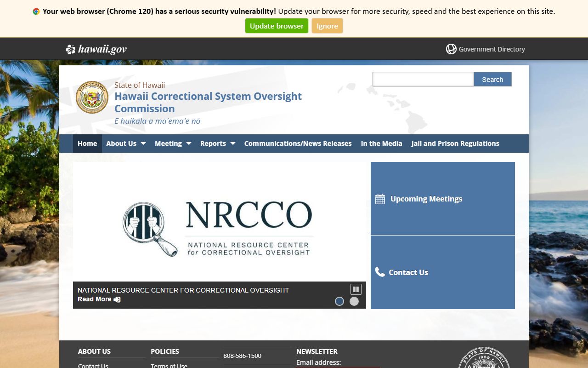
Task: Click the site search input field
Action: (x=423, y=79)
